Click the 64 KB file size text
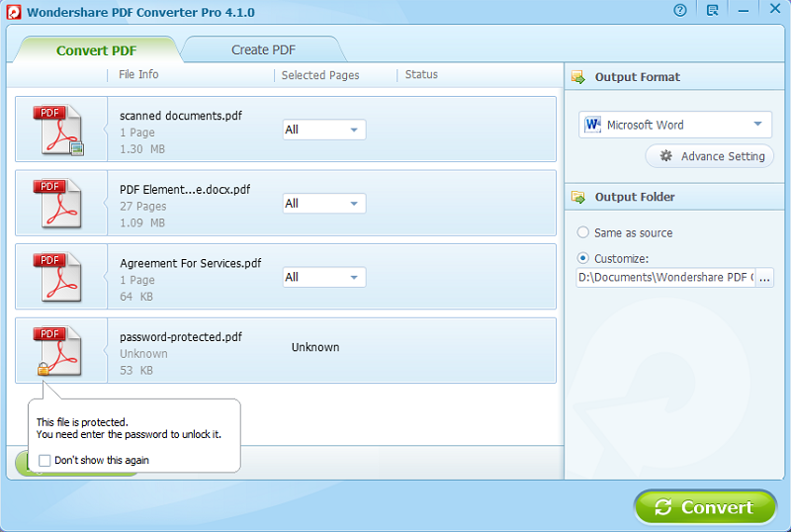The image size is (791, 532). point(136,297)
